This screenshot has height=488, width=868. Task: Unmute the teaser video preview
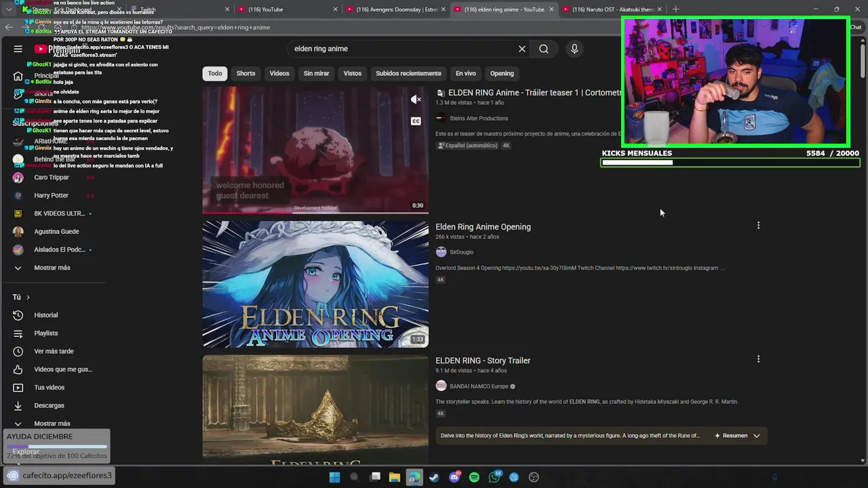click(x=416, y=100)
